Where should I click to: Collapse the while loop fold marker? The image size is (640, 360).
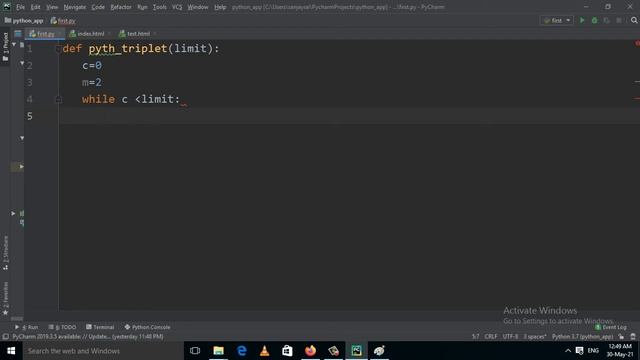tap(58, 99)
